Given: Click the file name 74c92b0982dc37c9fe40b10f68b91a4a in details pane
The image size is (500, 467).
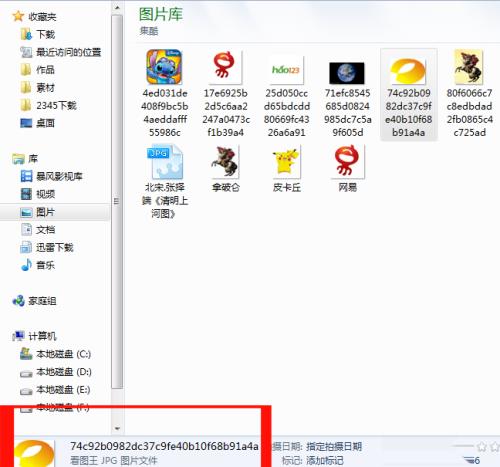Looking at the screenshot, I should 164,446.
